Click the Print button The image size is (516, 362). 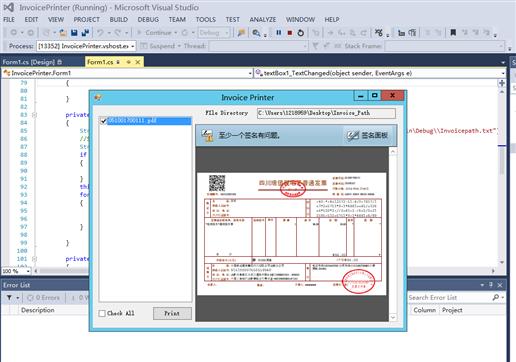click(172, 313)
